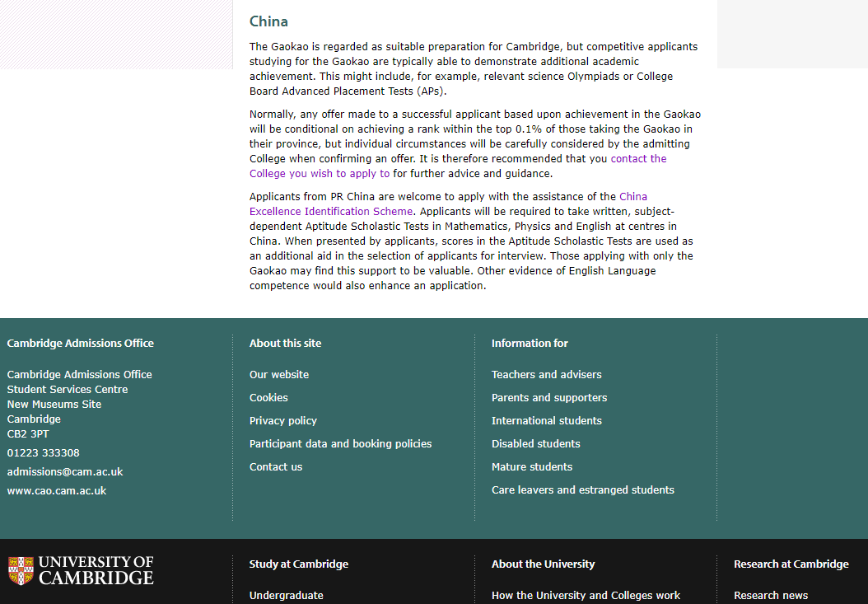Open the 'Our website' footer link
868x604 pixels.
pos(279,375)
